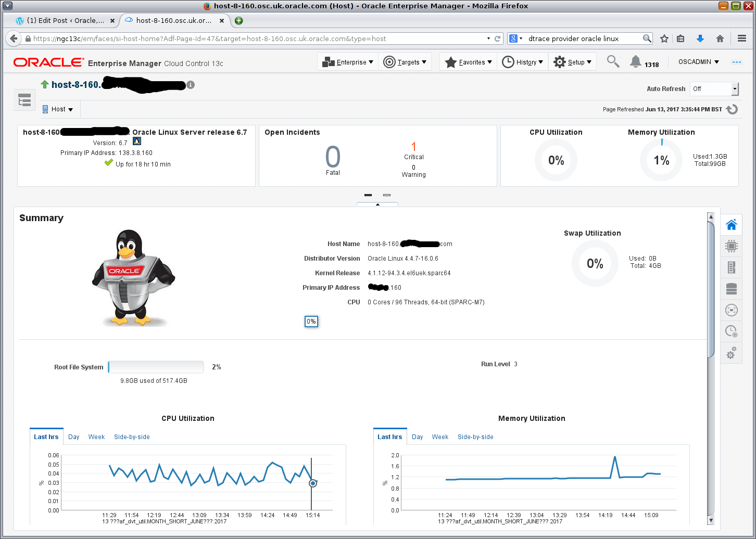Viewport: 756px width, 539px height.
Task: Select the CPU chip icon in right sidebar
Action: click(731, 246)
